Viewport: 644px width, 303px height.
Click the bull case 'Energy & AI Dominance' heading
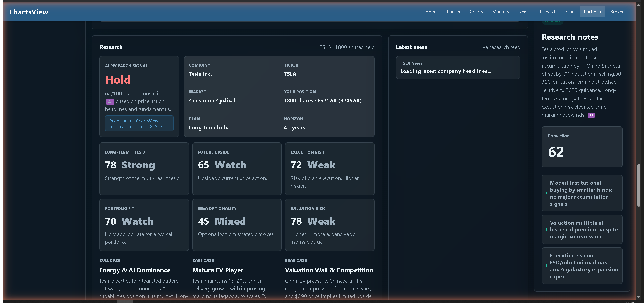click(x=135, y=270)
